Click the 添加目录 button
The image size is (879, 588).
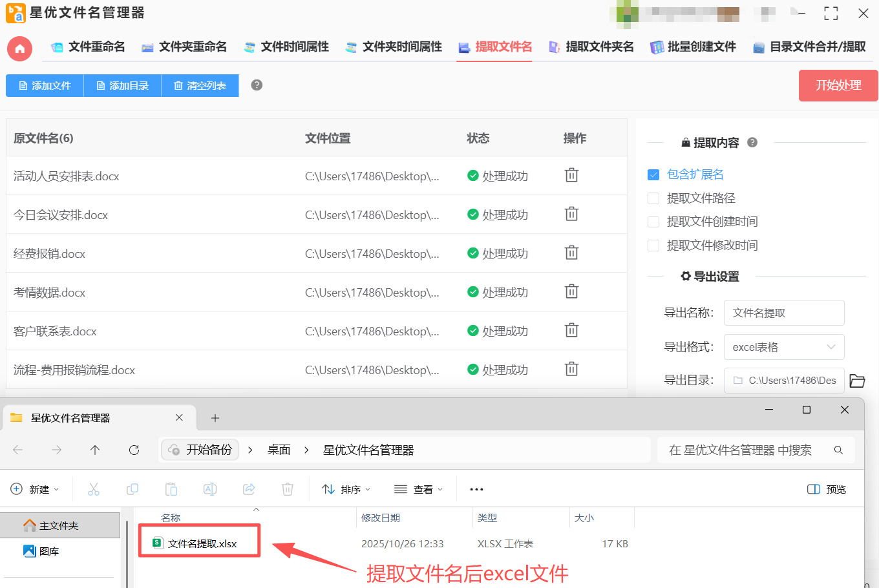(x=122, y=85)
